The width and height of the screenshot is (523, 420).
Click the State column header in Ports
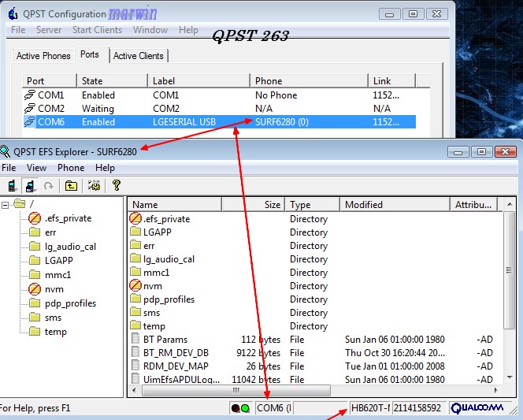click(x=113, y=80)
